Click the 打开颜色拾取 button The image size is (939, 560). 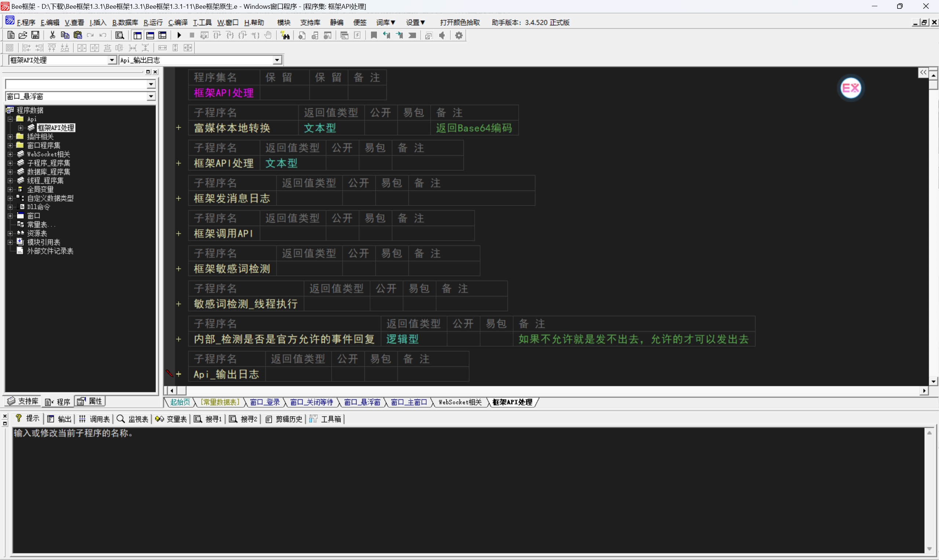coord(460,23)
